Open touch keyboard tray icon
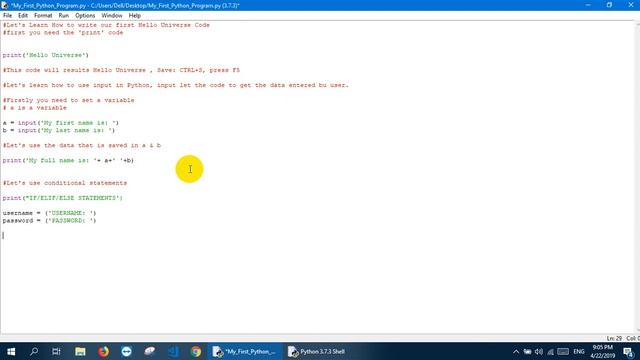The image size is (640, 360). click(563, 351)
